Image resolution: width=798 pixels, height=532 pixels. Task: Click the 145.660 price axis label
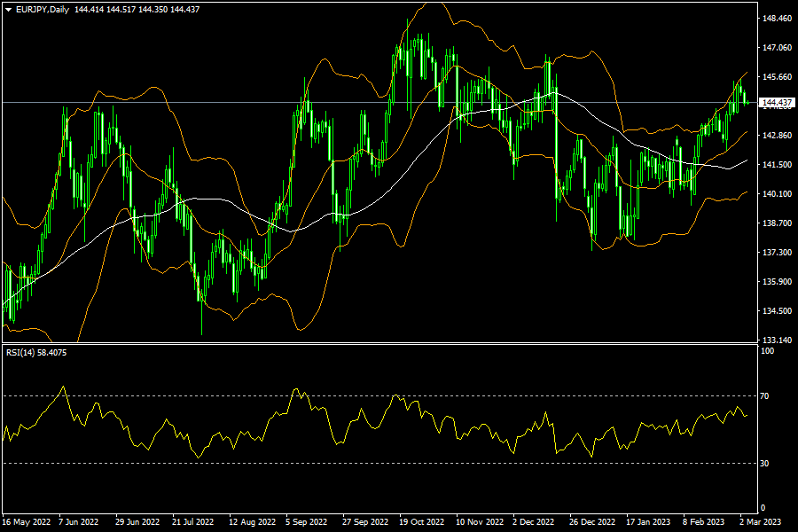click(777, 77)
